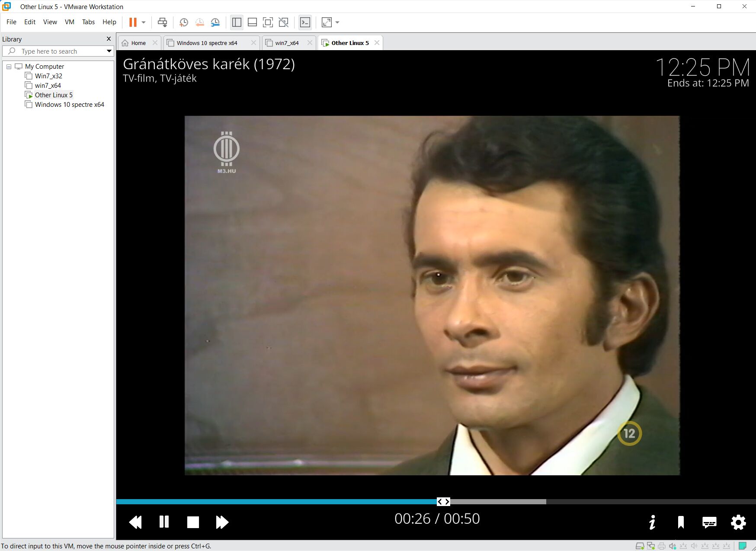Open the Help menu
This screenshot has height=551, width=756.
click(109, 22)
